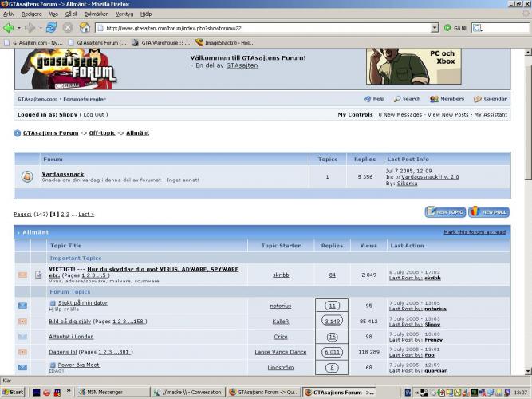Image resolution: width=532 pixels, height=399 pixels.
Task: Open the Bokmärken menu
Action: click(97, 14)
